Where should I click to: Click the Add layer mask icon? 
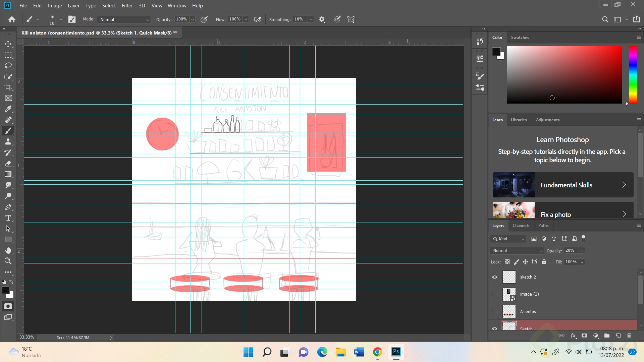[584, 336]
